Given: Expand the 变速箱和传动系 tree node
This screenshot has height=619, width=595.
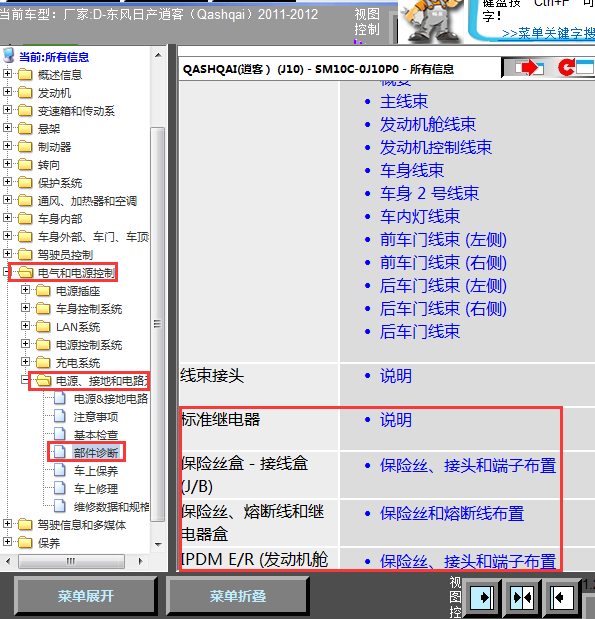Looking at the screenshot, I should [7, 109].
